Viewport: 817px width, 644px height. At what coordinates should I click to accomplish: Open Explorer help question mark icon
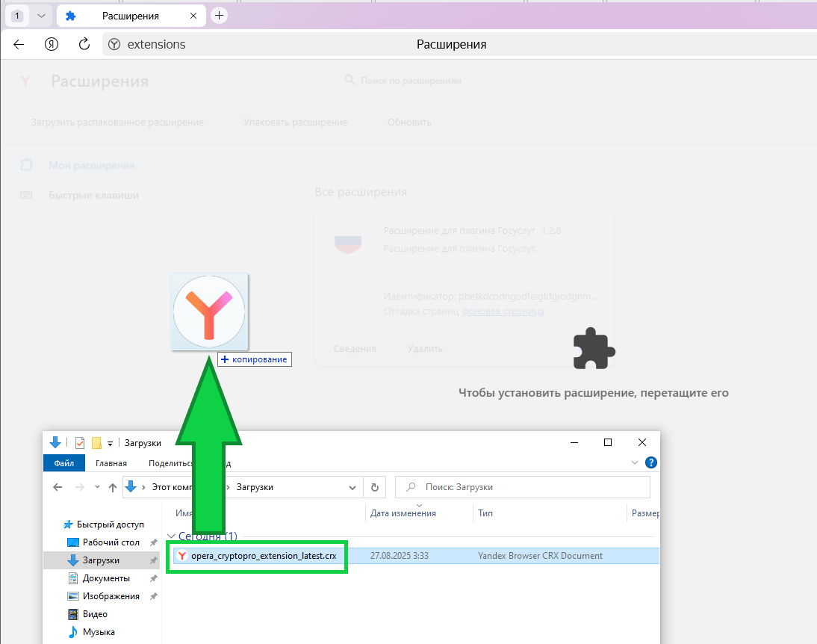coord(650,463)
